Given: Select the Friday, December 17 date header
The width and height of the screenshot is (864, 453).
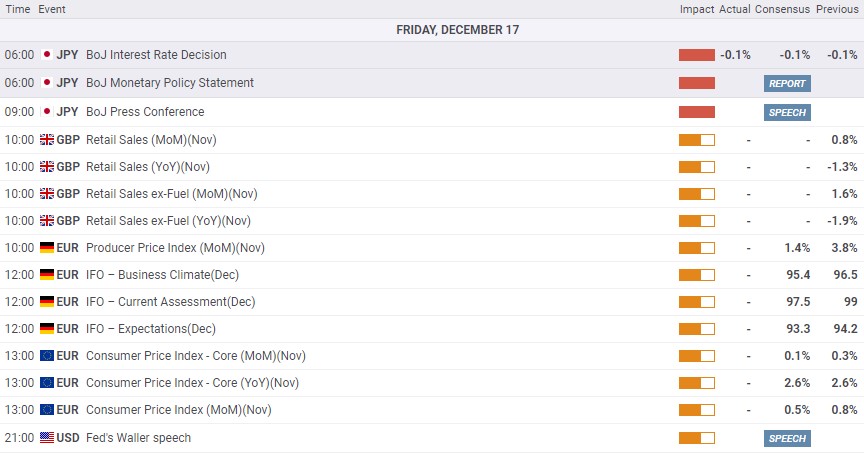Looking at the screenshot, I should (457, 30).
